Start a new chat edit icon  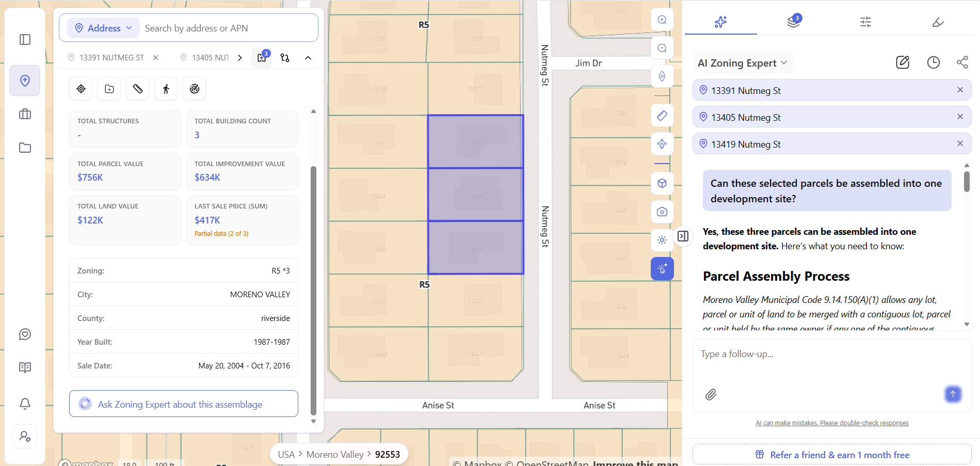tap(903, 62)
